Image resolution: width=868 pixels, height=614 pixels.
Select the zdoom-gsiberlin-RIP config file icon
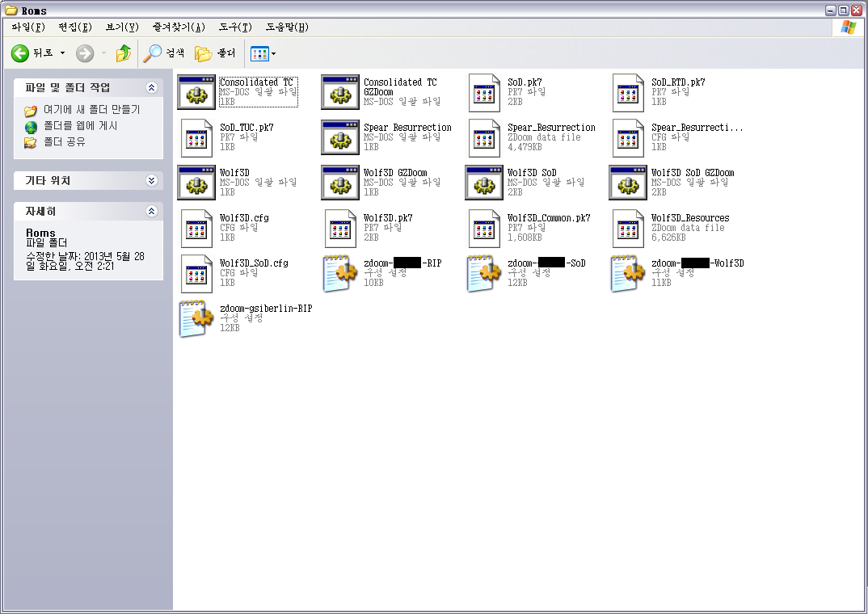tap(196, 319)
